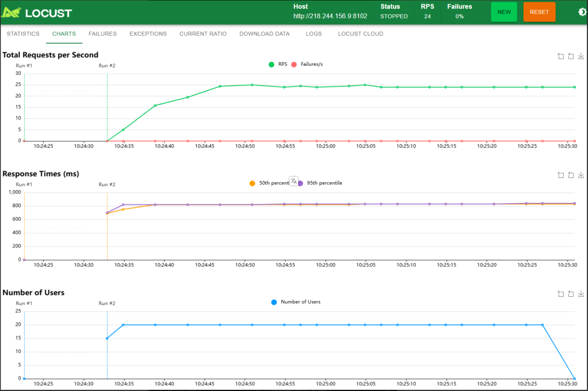This screenshot has width=588, height=391.
Task: Click the green NEW button
Action: (504, 12)
